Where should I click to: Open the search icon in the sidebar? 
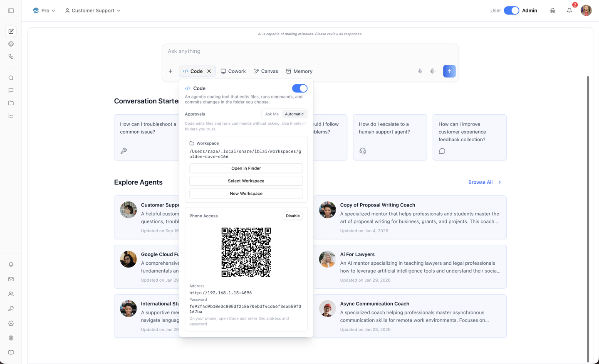pos(11,78)
